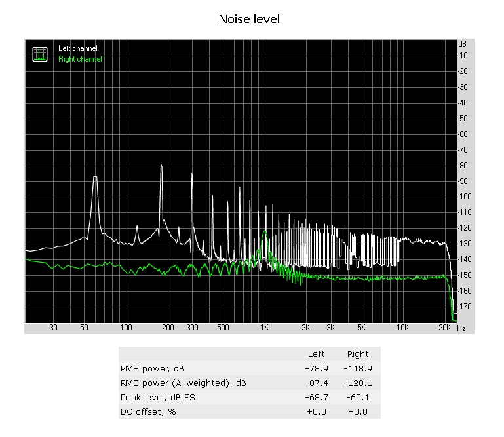Image resolution: width=504 pixels, height=437 pixels.
Task: Click the '2K' frequency axis label
Action: click(305, 328)
